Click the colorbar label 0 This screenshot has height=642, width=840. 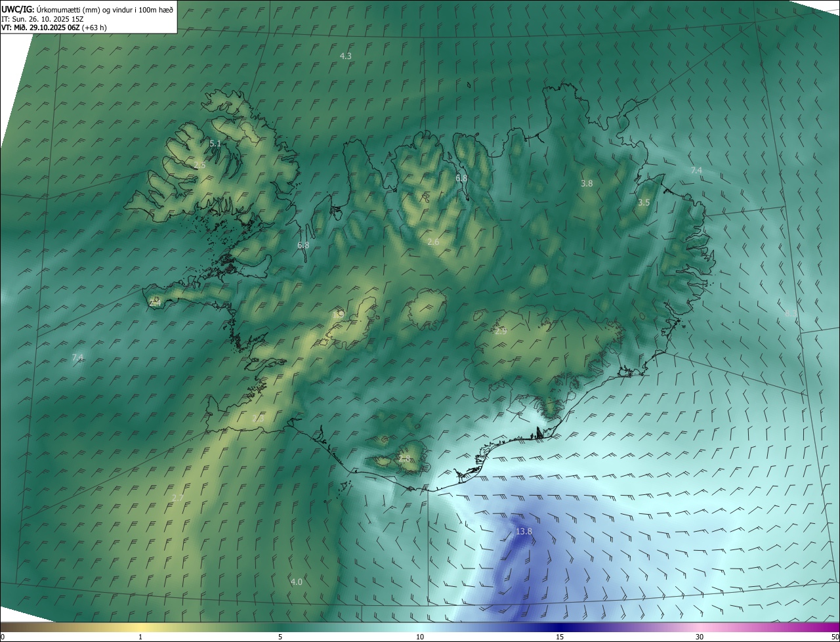coord(3,637)
